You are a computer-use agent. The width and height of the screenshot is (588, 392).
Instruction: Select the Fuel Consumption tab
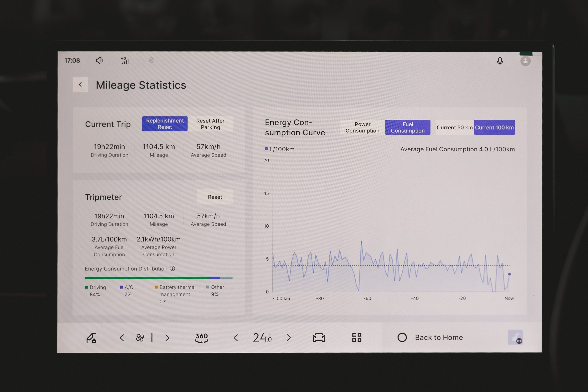pos(407,127)
